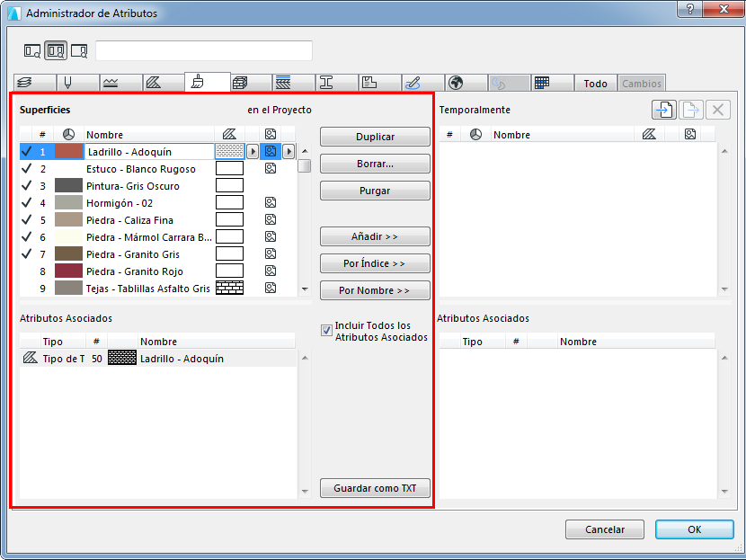Switch to the Todo tab
The width and height of the screenshot is (746, 560).
pos(596,84)
